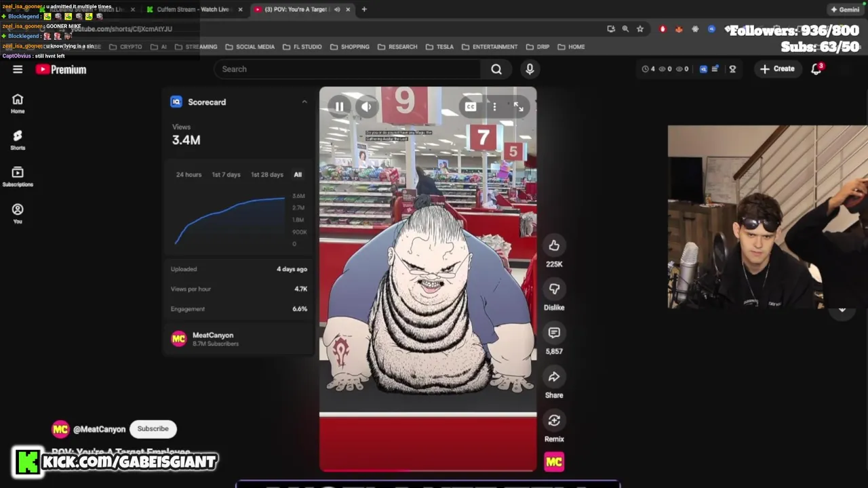This screenshot has width=868, height=488.
Task: Open the CRYPTO bookmarks folder
Action: pos(126,47)
